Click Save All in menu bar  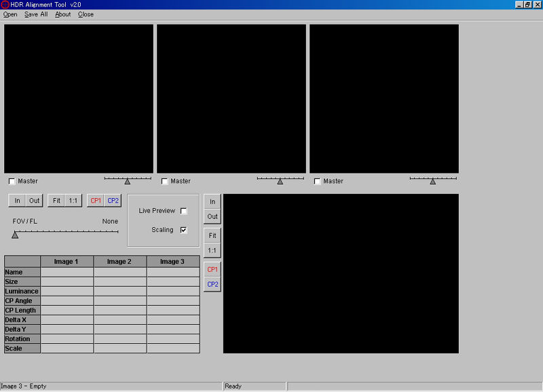click(36, 14)
